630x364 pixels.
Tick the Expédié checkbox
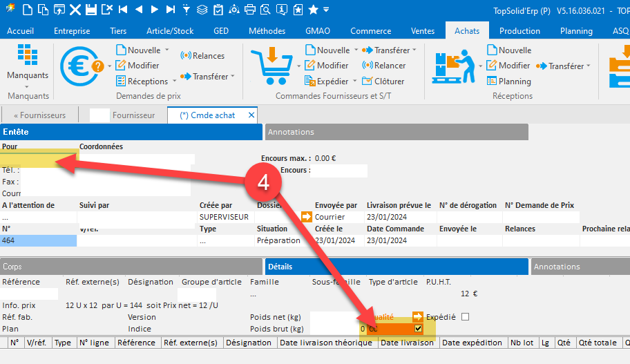tap(466, 316)
